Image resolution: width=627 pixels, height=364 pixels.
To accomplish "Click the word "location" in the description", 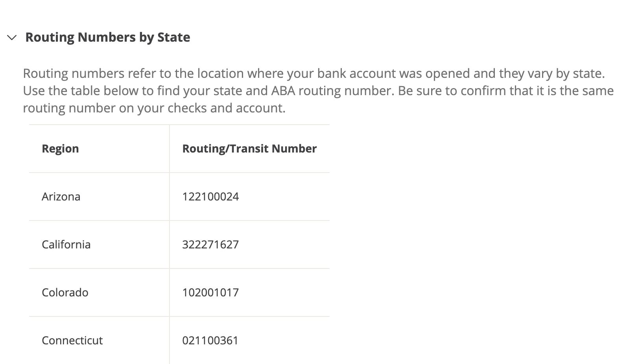I will tap(220, 74).
